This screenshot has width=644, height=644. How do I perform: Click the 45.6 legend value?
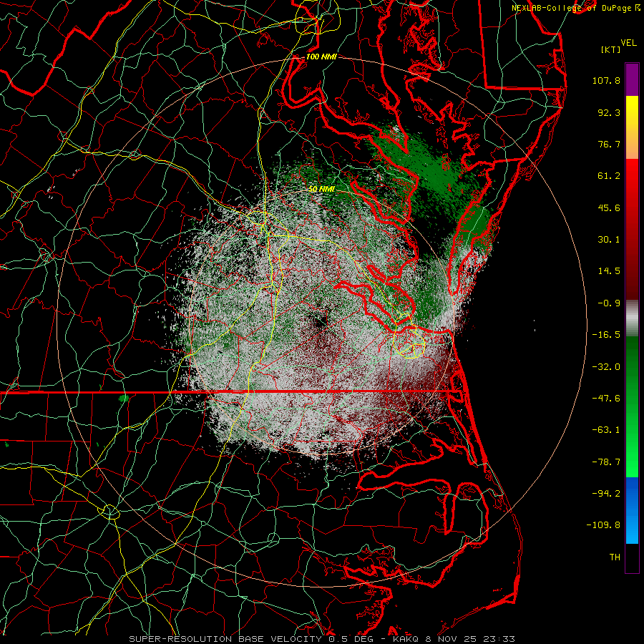pos(609,208)
